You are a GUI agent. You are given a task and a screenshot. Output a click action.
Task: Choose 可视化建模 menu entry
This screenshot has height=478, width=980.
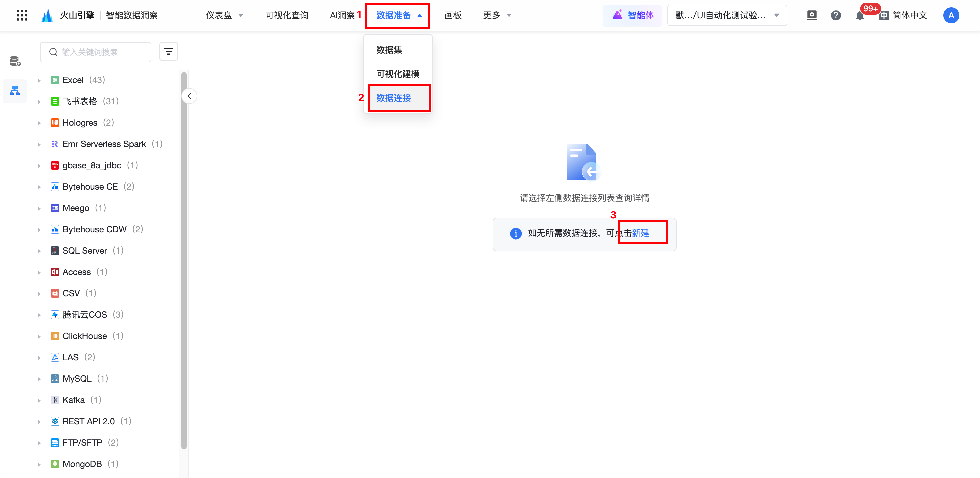398,74
